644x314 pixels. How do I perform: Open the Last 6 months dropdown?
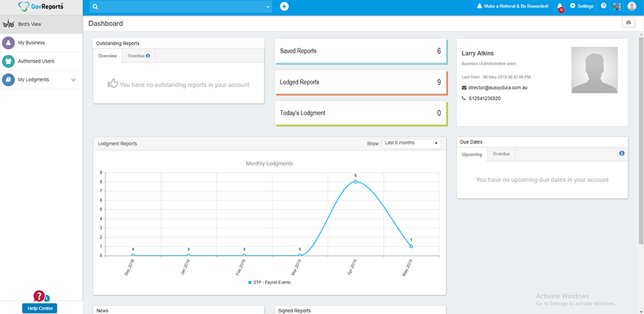click(411, 143)
